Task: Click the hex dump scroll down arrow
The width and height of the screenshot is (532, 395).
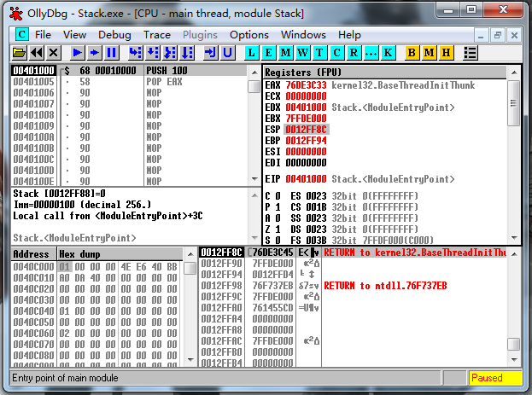Action: [190, 360]
